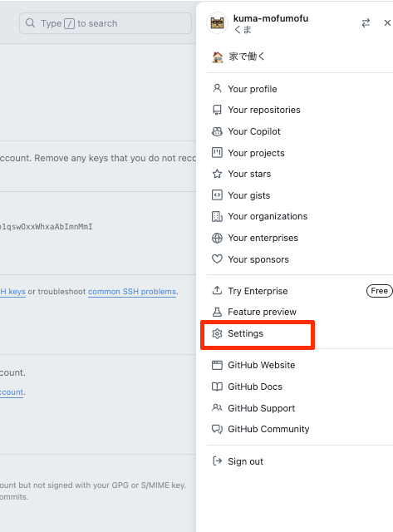Click the account switcher arrows icon

pyautogui.click(x=366, y=23)
